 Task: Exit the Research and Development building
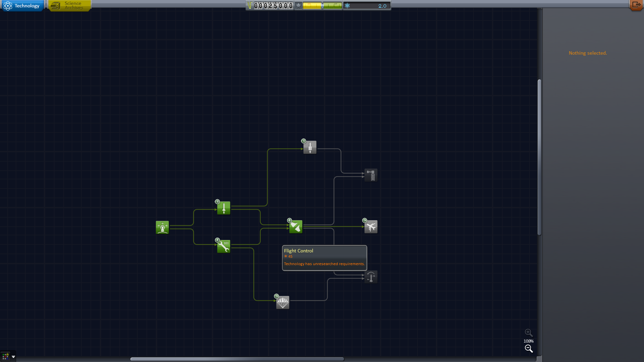pos(636,5)
